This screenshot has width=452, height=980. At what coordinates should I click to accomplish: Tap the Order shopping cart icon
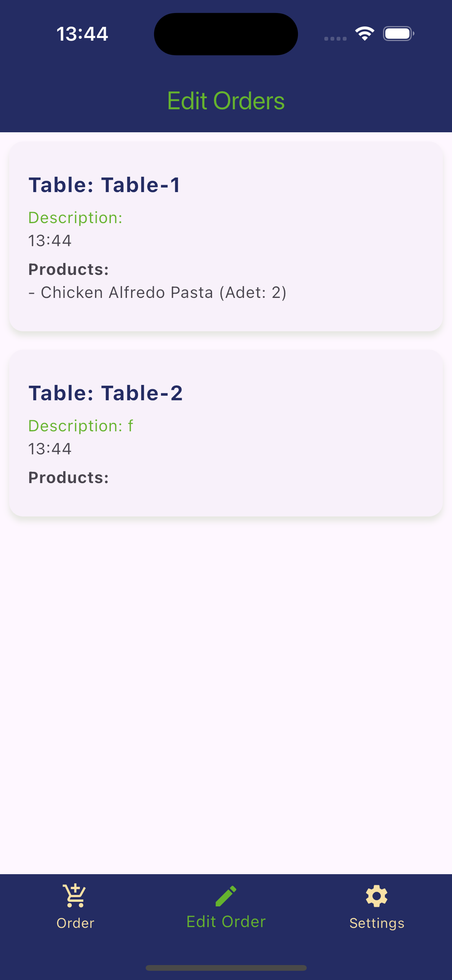75,896
